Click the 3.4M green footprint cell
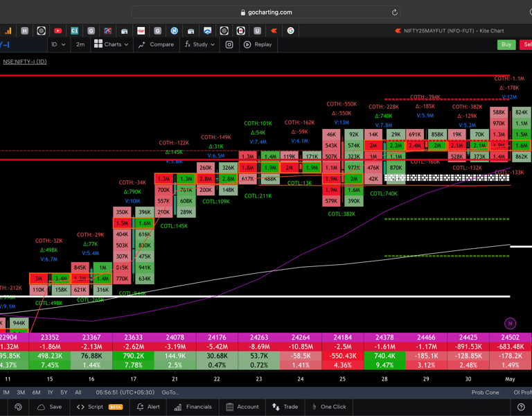The height and width of the screenshot is (416, 532). (x=62, y=279)
